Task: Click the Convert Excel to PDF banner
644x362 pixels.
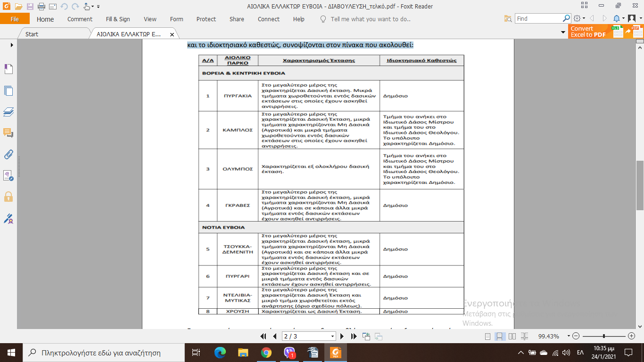Action: (605, 32)
